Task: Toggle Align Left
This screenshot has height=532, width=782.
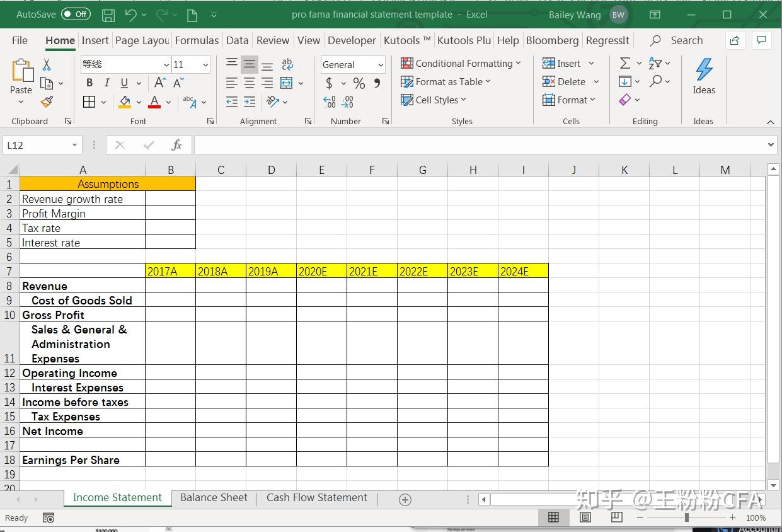Action: pyautogui.click(x=232, y=83)
